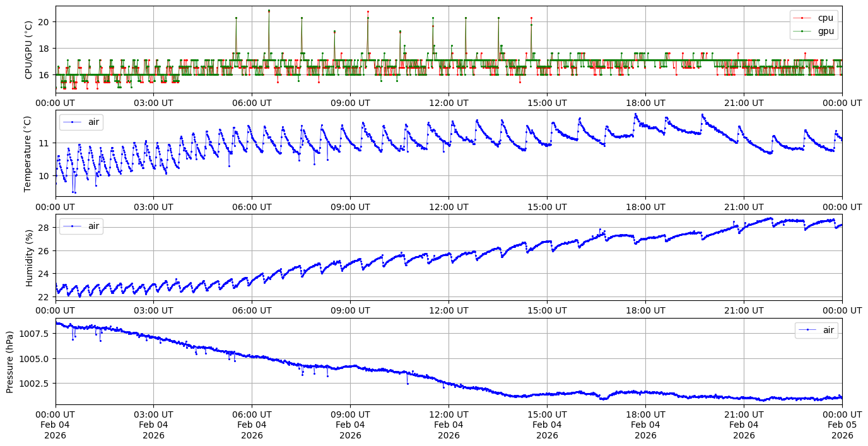868x446 pixels.
Task: Click the Feb 05 2026 date label
Action: [842, 425]
